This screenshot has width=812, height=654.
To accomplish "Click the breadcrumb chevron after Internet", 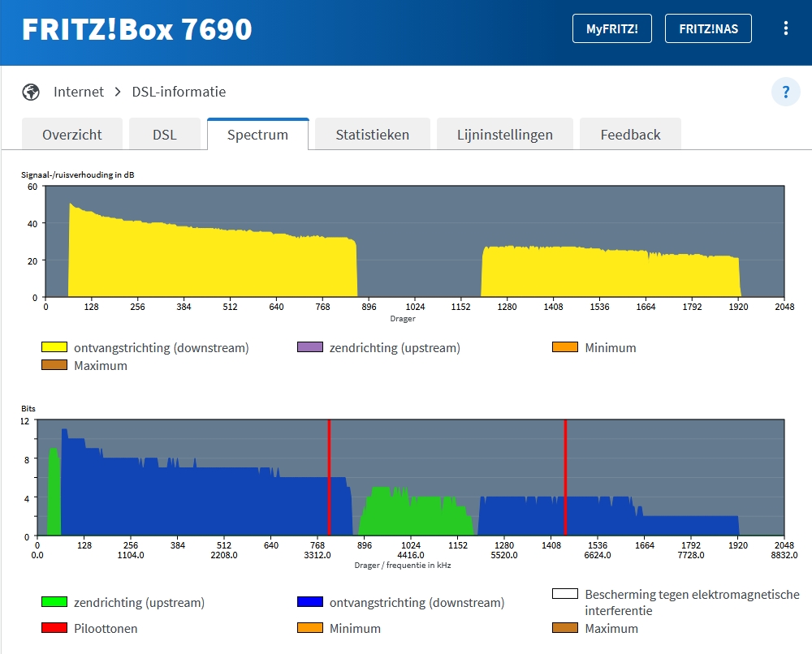I will (118, 93).
